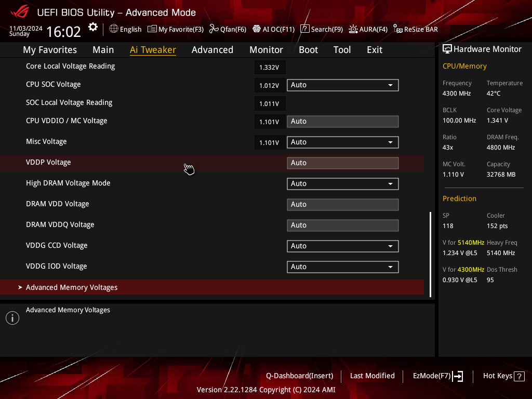Image resolution: width=532 pixels, height=399 pixels.
Task: Click the Cooler 152 pts value
Action: pyautogui.click(x=497, y=226)
